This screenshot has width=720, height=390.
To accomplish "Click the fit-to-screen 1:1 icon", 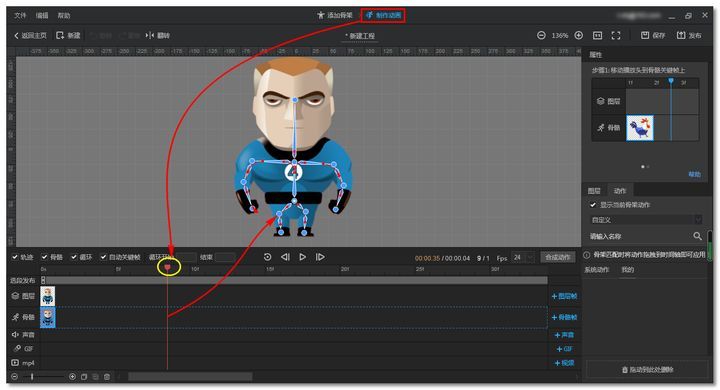I will tap(597, 35).
